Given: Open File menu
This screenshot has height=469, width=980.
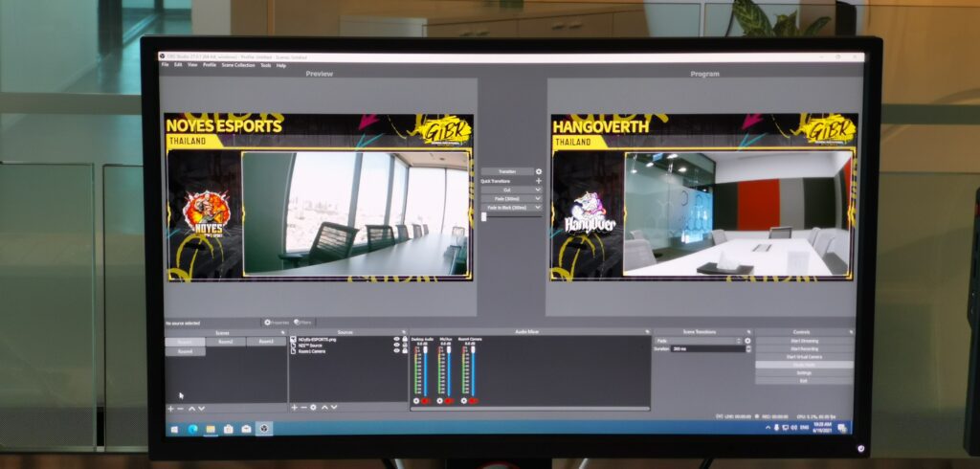Looking at the screenshot, I should coord(165,65).
